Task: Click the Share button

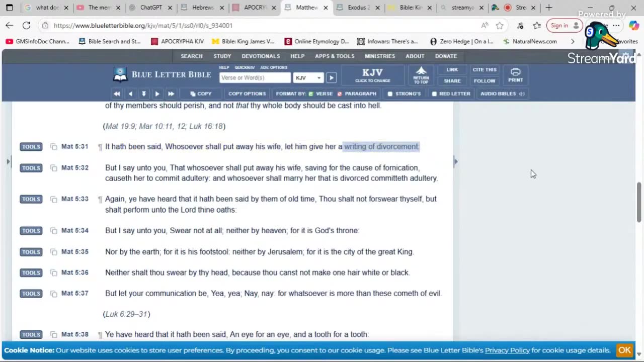Action: 452,81
